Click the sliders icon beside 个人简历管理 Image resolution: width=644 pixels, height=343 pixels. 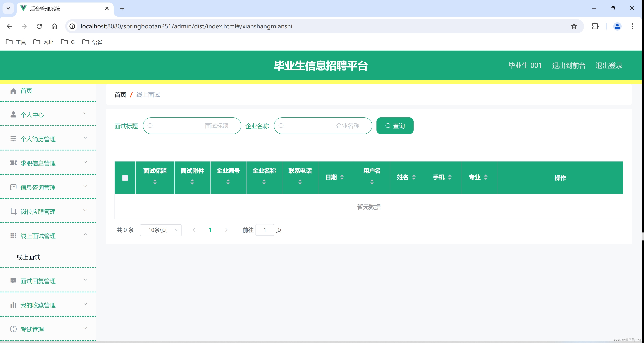pos(13,139)
